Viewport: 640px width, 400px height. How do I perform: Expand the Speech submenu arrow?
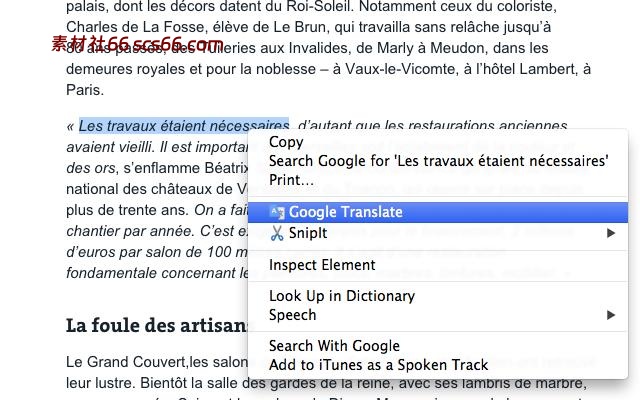(x=611, y=315)
